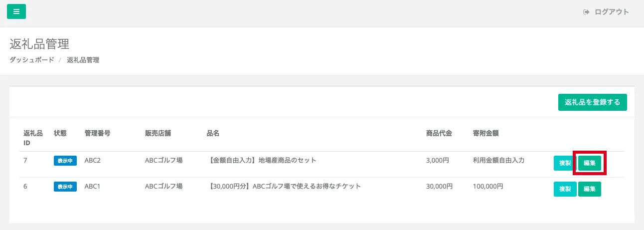
Task: Open the hamburger menu icon
Action: [16, 11]
